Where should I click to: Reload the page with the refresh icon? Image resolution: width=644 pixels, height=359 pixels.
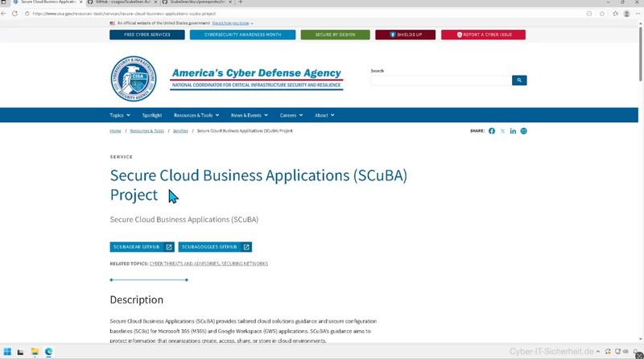tap(14, 14)
